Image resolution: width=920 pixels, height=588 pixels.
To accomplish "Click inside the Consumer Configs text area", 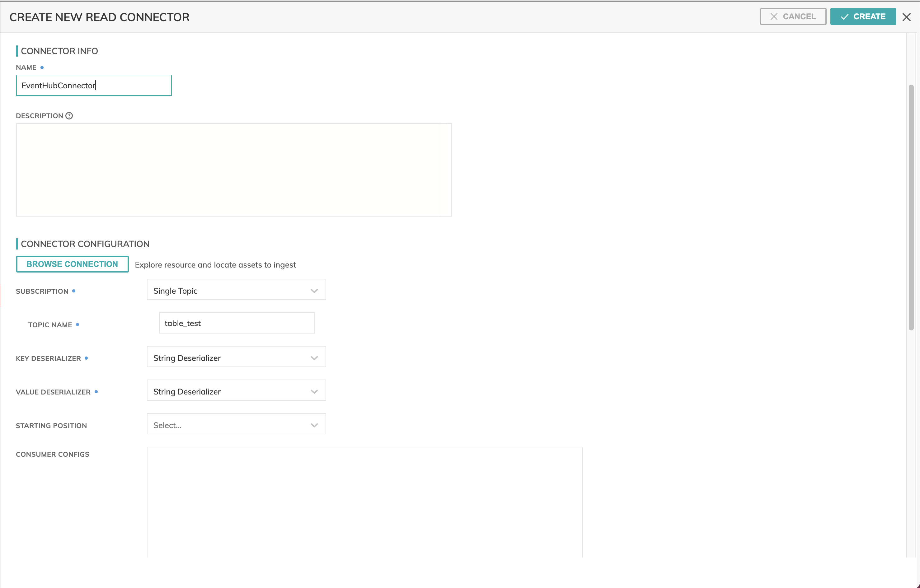I will (x=364, y=502).
